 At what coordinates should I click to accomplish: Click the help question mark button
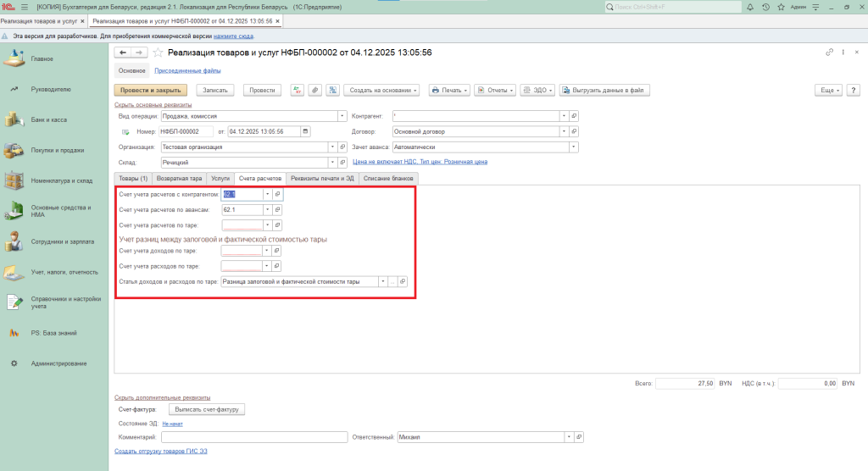pyautogui.click(x=853, y=90)
